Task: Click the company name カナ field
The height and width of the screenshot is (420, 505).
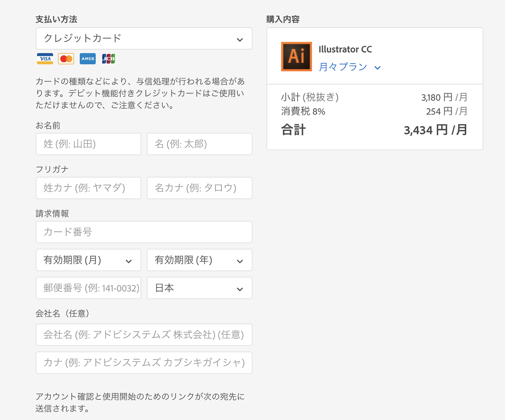Action: tap(144, 363)
